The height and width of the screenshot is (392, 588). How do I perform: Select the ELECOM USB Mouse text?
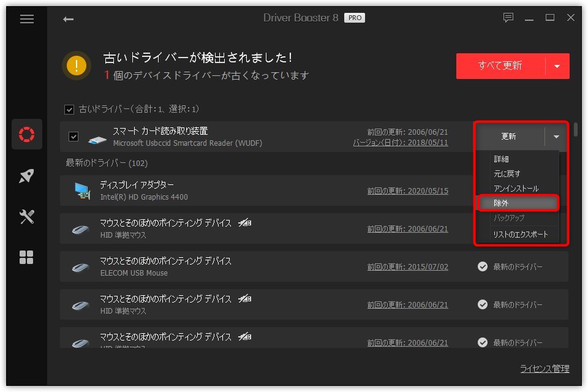pos(134,273)
